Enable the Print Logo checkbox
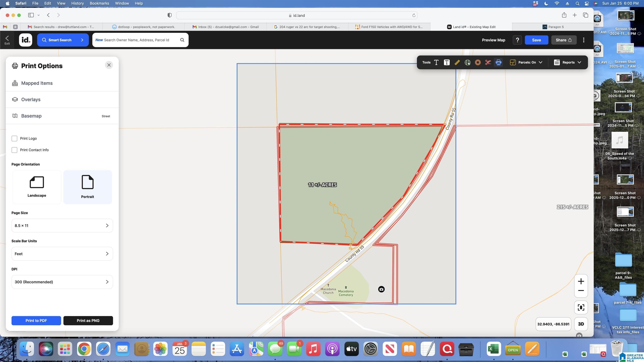The width and height of the screenshot is (644, 362). pyautogui.click(x=14, y=138)
